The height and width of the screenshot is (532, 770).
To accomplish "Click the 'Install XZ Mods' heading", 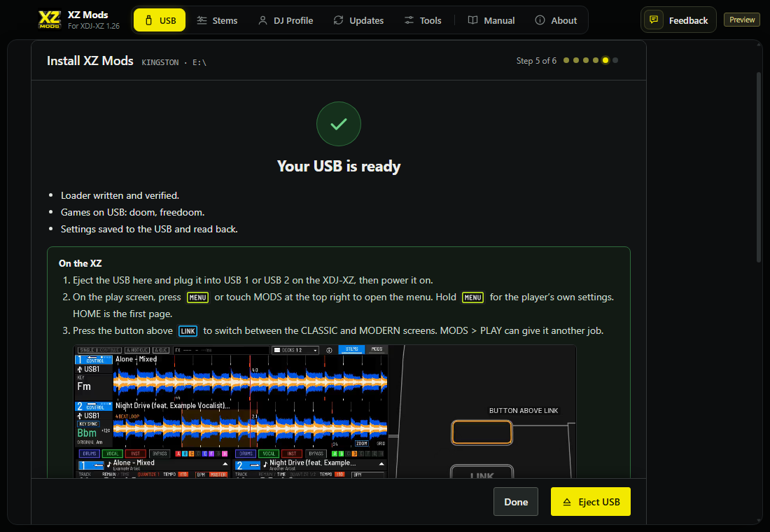I will [x=90, y=61].
